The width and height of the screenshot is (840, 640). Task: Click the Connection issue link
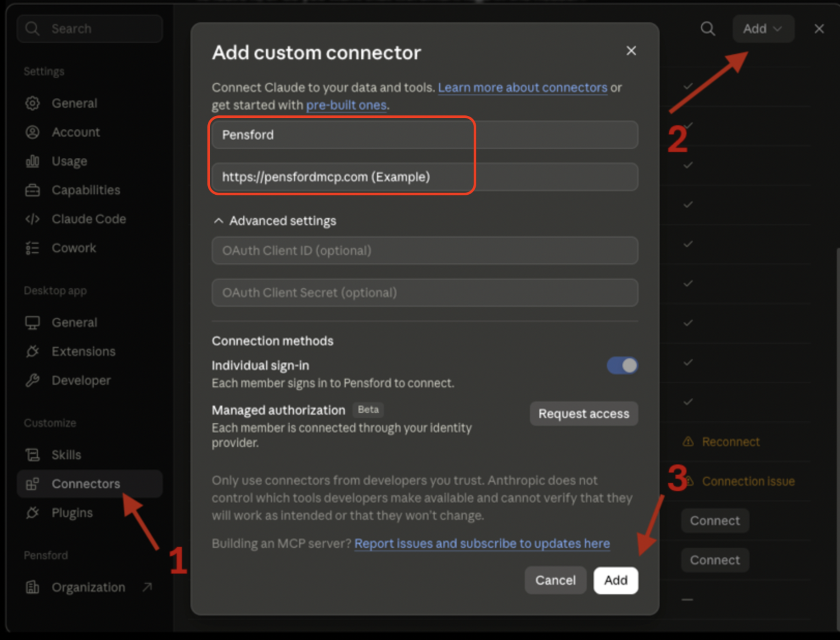point(748,481)
